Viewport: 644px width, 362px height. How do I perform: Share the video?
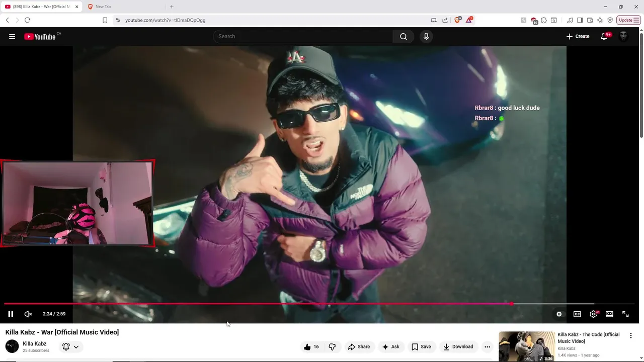[x=359, y=346]
